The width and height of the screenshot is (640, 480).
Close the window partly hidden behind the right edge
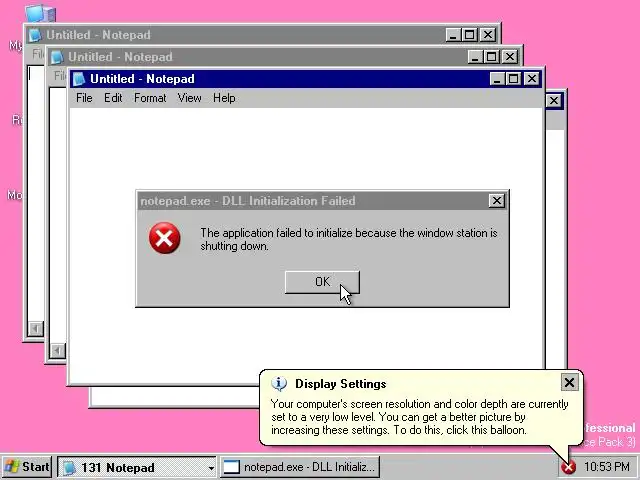pos(553,100)
